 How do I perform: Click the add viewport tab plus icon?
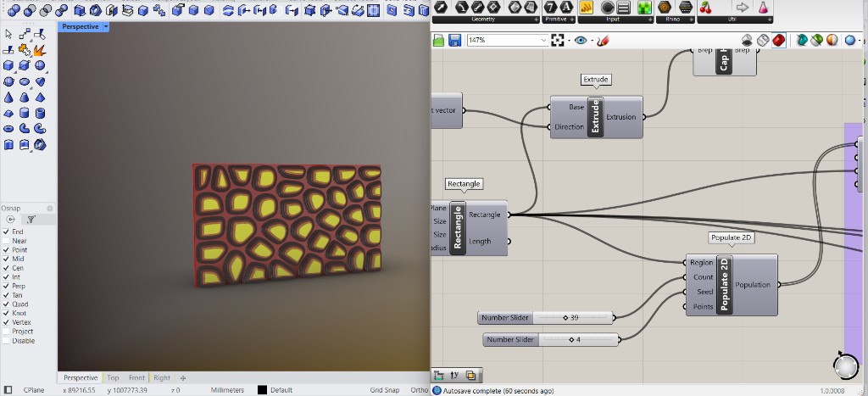(183, 377)
